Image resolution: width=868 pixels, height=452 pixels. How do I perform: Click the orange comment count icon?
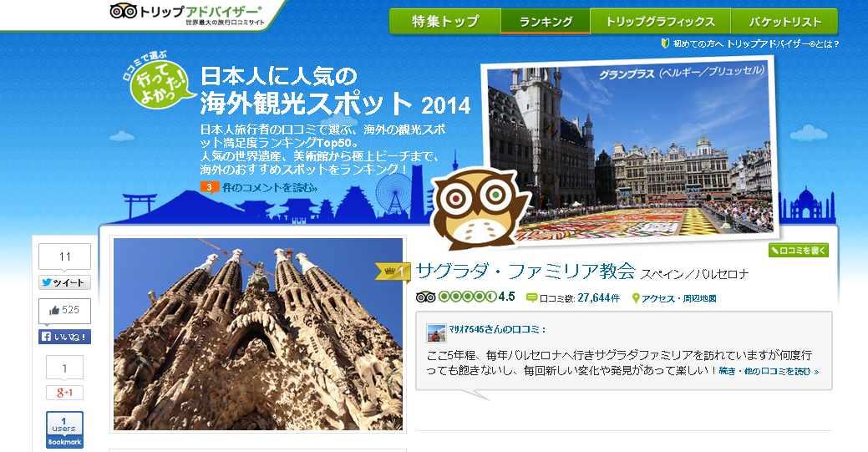[210, 187]
